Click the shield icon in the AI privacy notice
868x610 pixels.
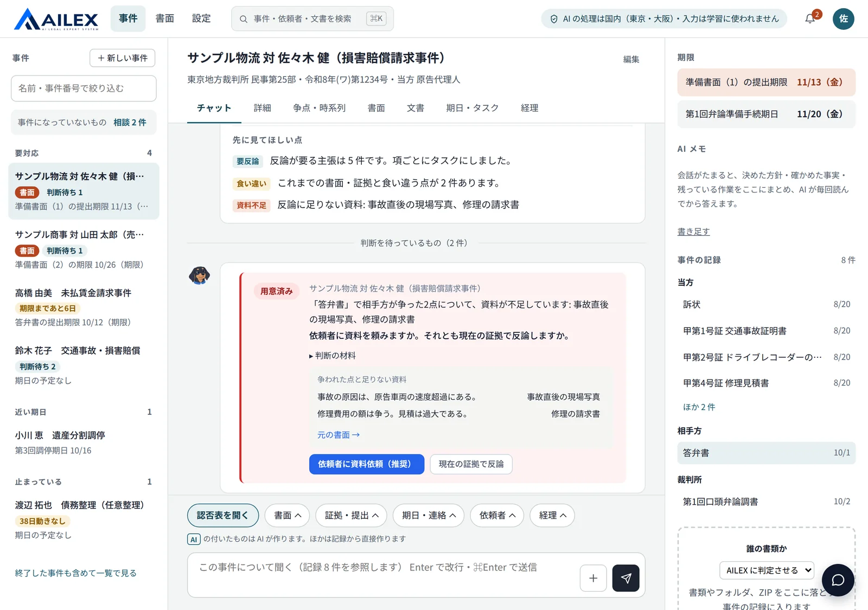(x=554, y=19)
